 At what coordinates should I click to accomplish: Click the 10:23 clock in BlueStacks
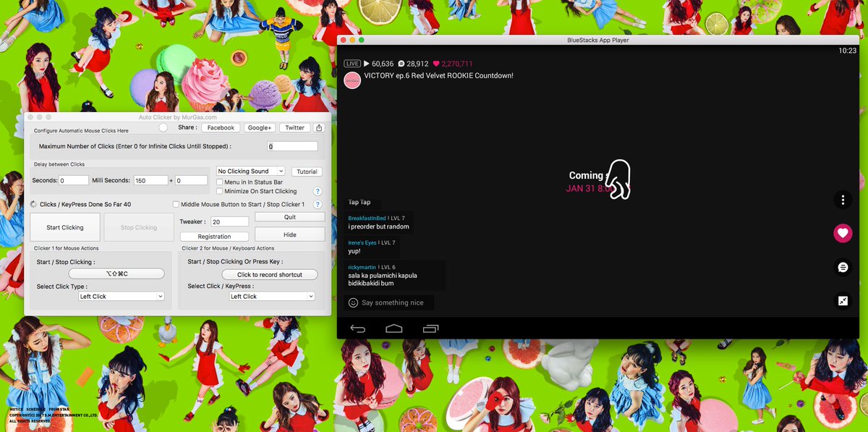(x=848, y=51)
